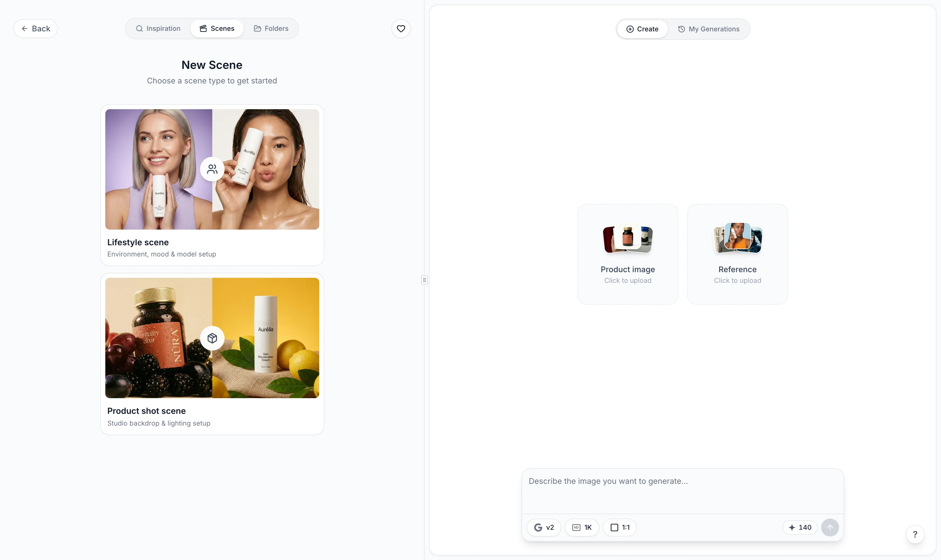Click the box icon on Product shot scene
The height and width of the screenshot is (560, 941).
click(212, 338)
